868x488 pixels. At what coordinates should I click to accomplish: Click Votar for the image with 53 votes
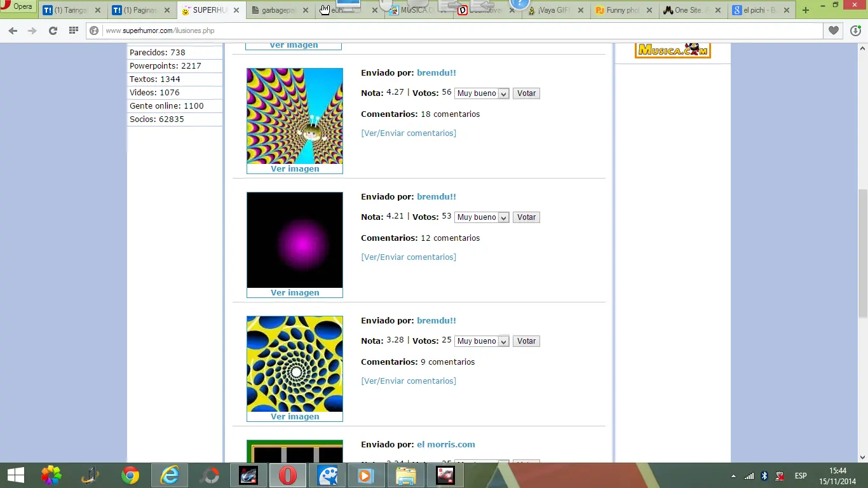526,217
